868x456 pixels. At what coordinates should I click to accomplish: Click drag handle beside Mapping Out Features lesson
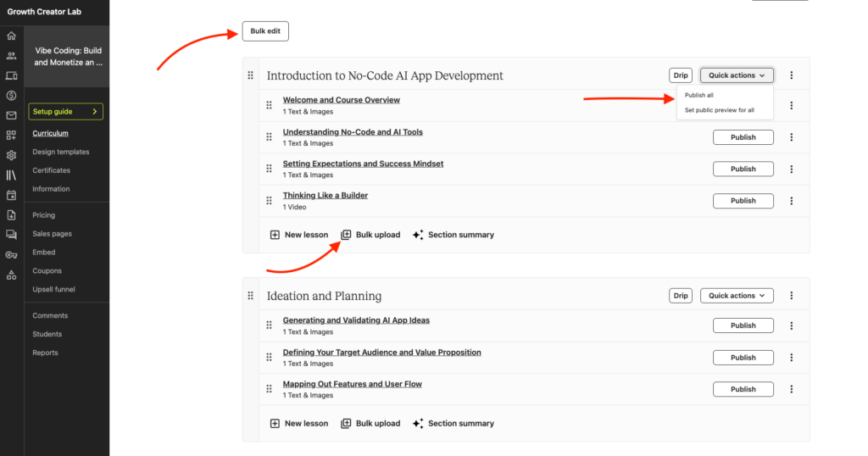[x=269, y=389]
